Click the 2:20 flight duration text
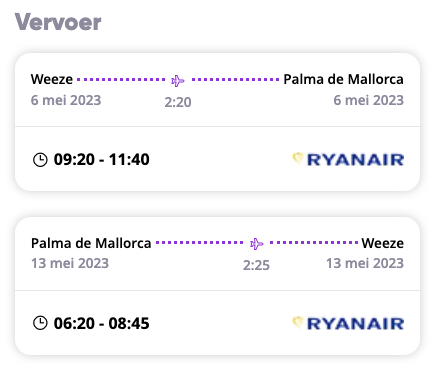Viewport: 448px width, 372px height. tap(178, 102)
